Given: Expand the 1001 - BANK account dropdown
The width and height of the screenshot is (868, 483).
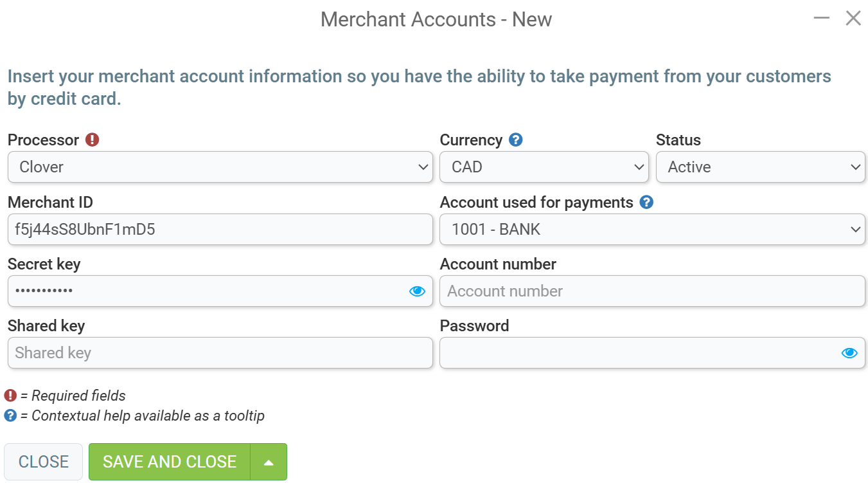Looking at the screenshot, I should 653,230.
